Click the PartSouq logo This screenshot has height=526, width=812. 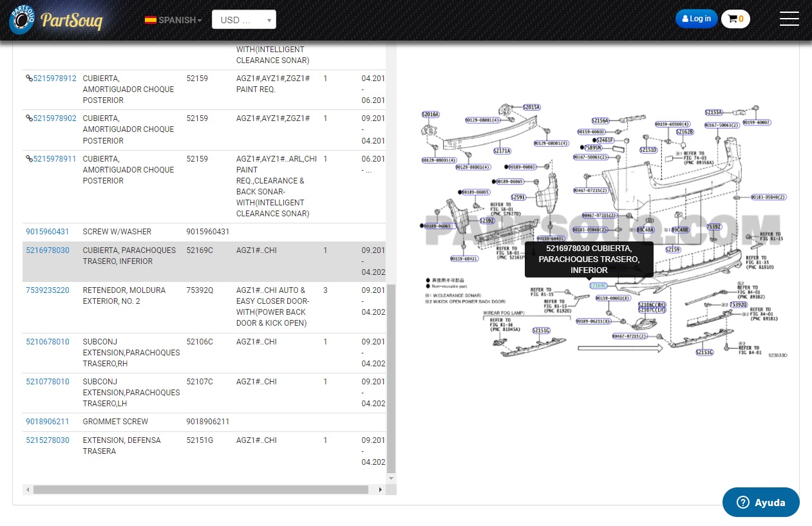tap(55, 20)
